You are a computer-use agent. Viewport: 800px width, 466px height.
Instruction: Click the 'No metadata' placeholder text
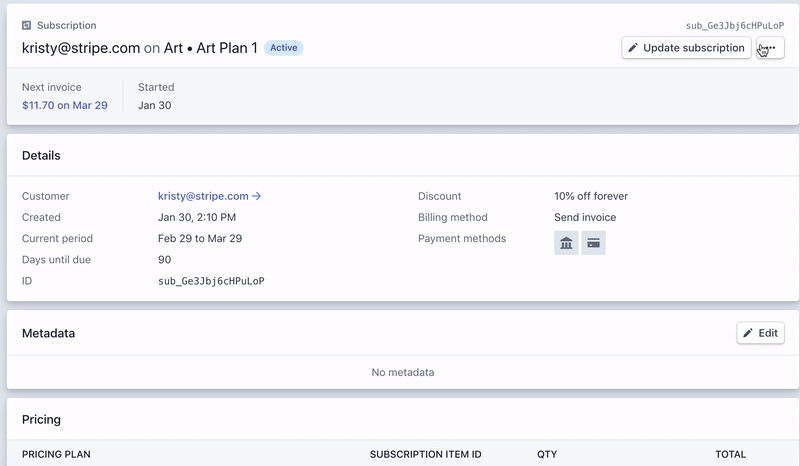tap(403, 372)
